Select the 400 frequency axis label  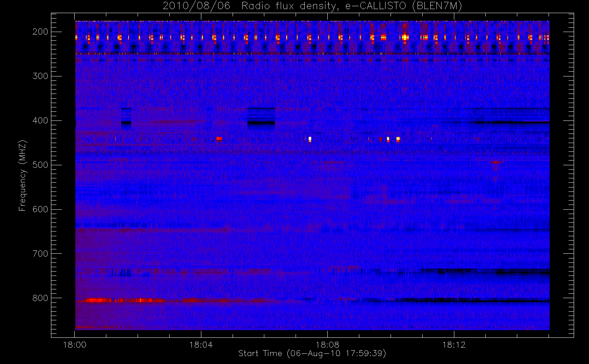click(40, 120)
